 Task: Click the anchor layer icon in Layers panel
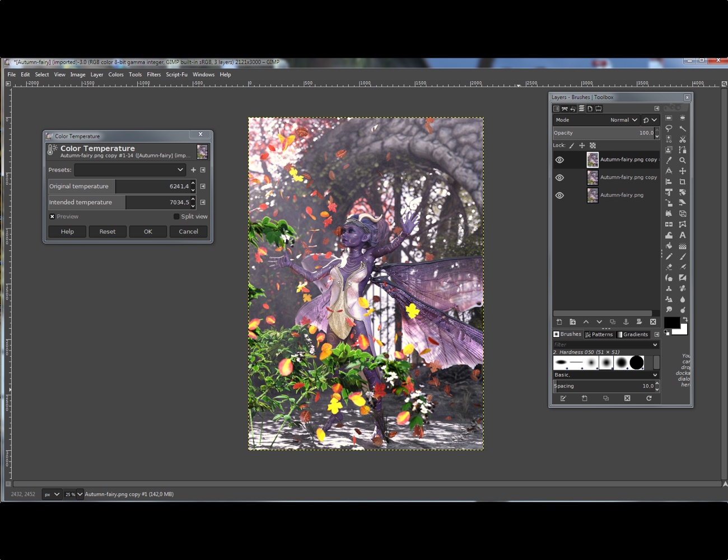(626, 321)
